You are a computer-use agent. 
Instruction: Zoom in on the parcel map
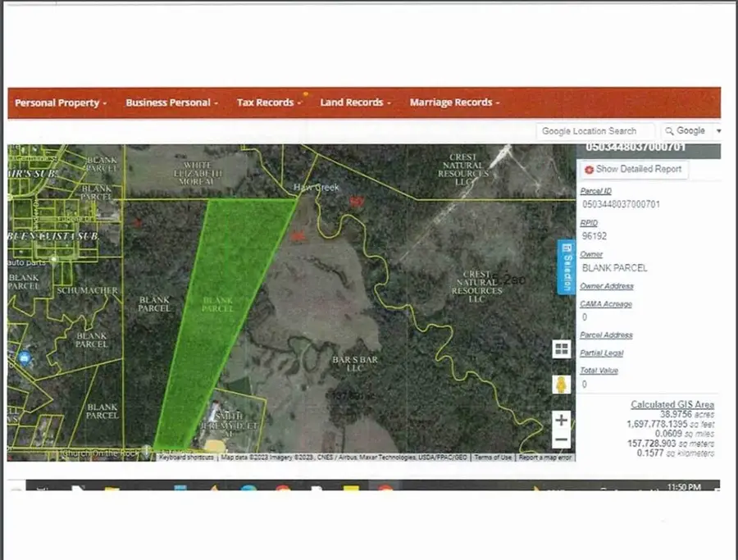561,420
